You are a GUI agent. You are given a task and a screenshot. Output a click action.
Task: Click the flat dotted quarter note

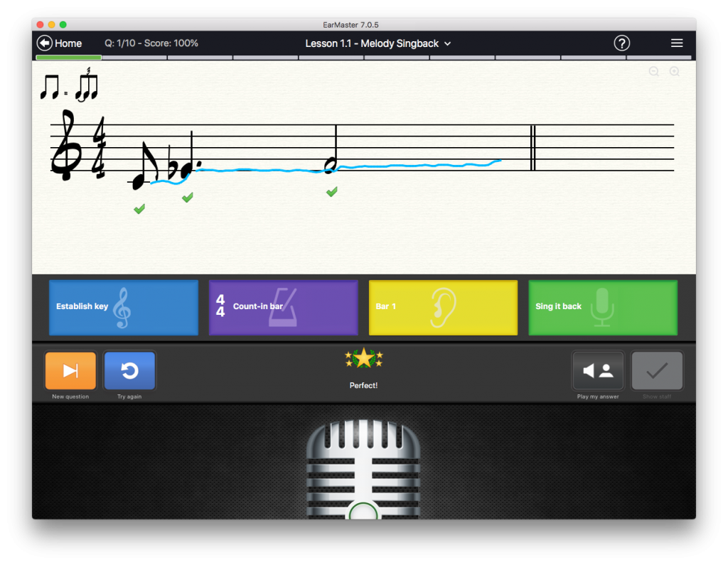tap(186, 168)
